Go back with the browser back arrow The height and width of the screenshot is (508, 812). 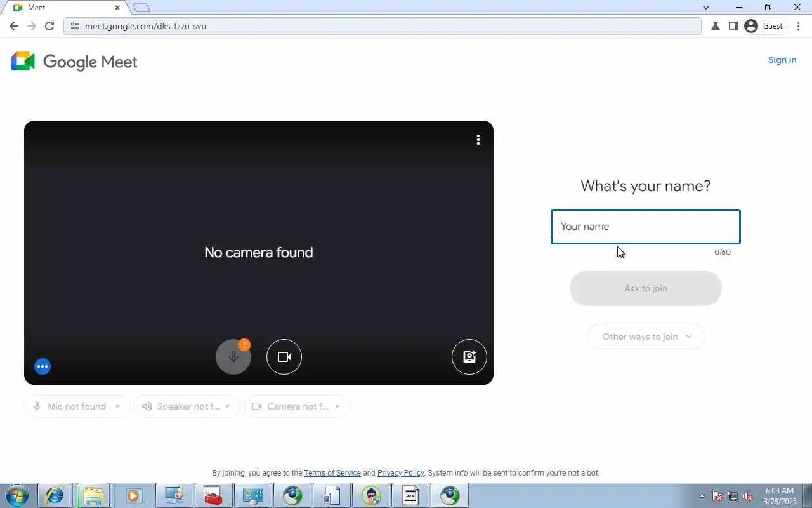[x=14, y=26]
